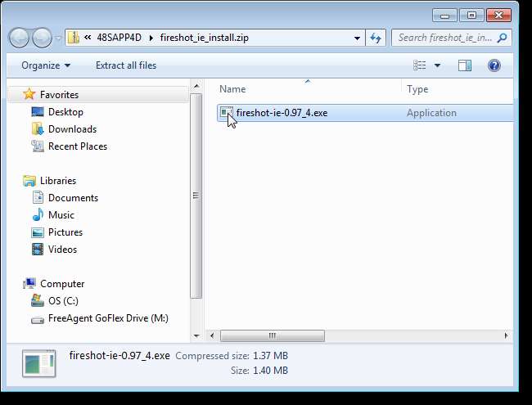Viewport: 532px width, 405px height.
Task: Click fireshot_ie_install.zip breadcrumb in address bar
Action: click(205, 38)
